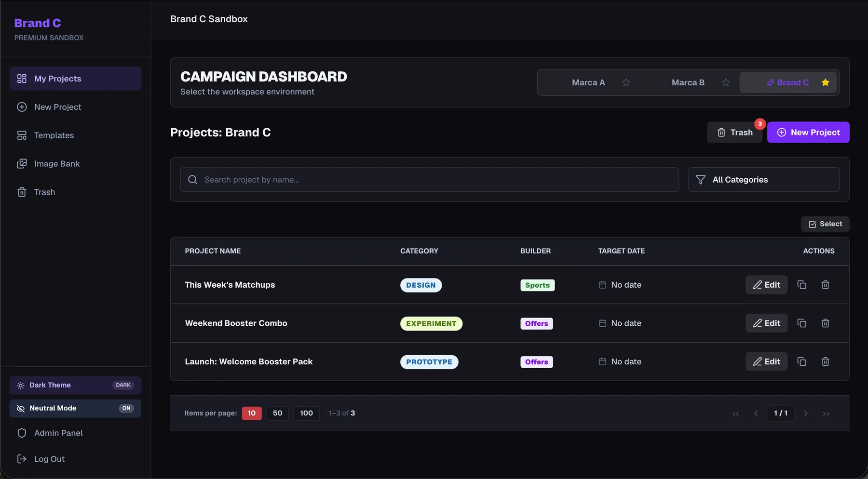The height and width of the screenshot is (479, 868).
Task: Open New Project from sidebar
Action: (75, 107)
